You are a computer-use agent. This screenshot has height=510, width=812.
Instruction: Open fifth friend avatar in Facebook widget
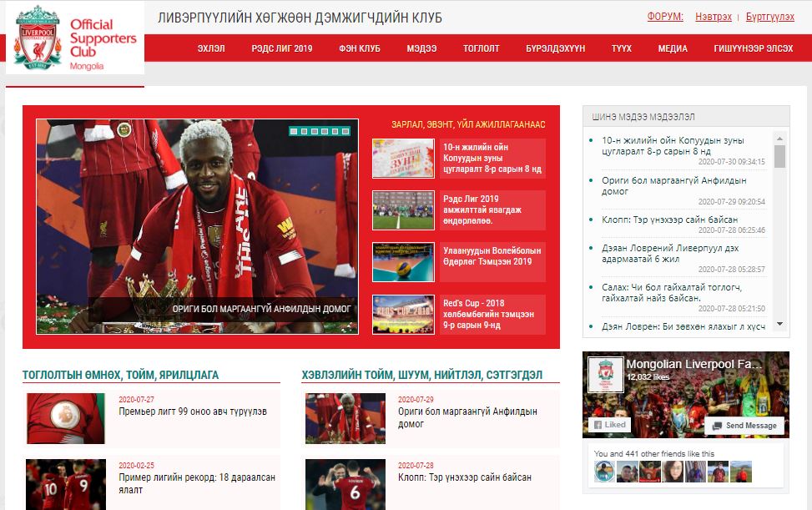[695, 472]
